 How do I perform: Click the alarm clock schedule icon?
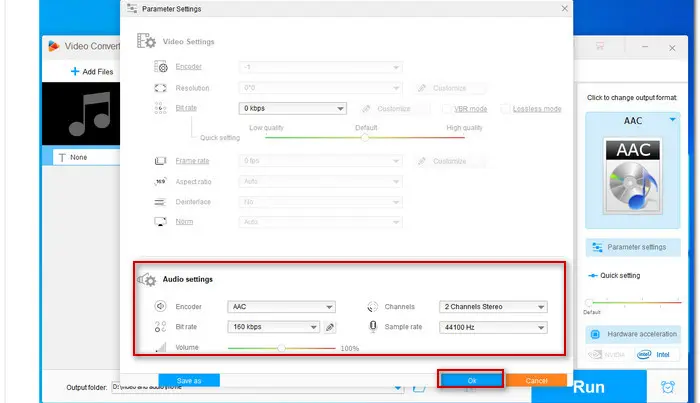[667, 386]
